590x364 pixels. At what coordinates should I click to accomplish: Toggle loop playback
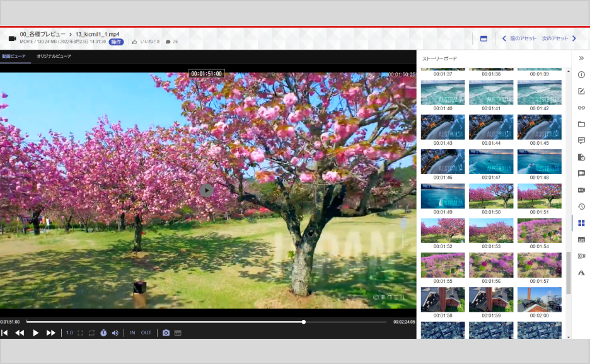(x=91, y=333)
